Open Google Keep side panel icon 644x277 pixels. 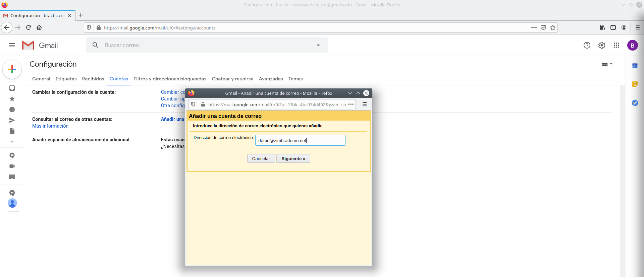[635, 84]
